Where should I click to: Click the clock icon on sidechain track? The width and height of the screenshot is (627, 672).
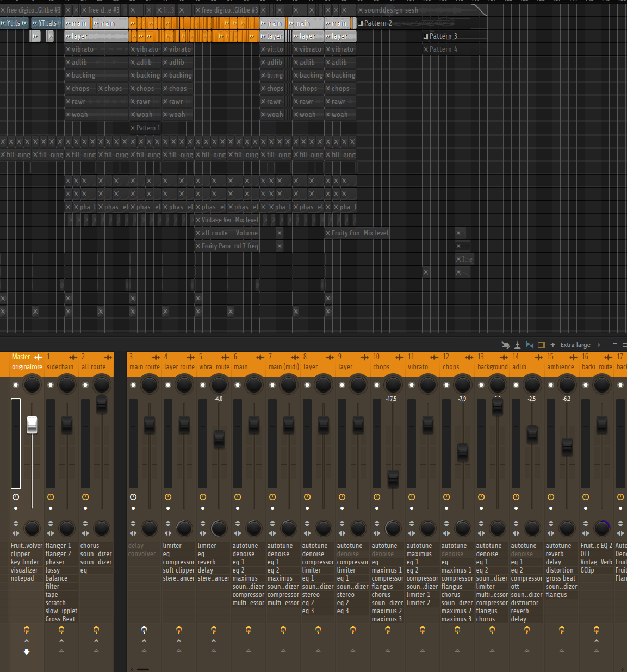[x=51, y=497]
